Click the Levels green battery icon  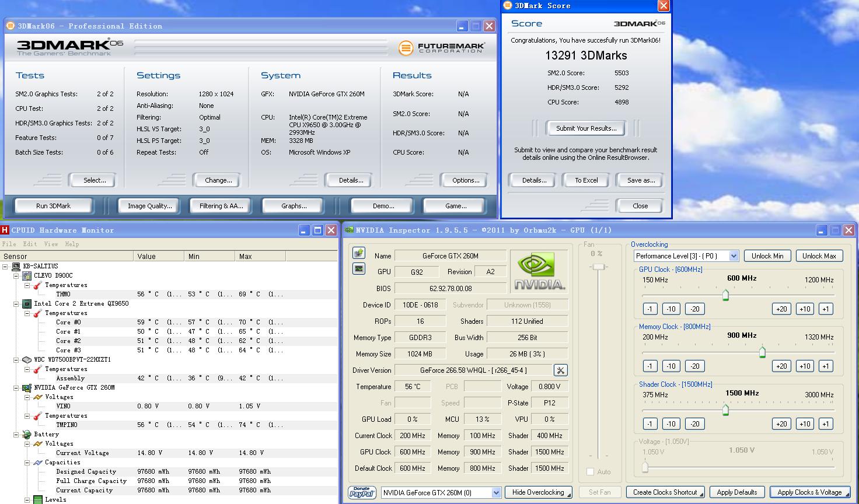coord(37,499)
